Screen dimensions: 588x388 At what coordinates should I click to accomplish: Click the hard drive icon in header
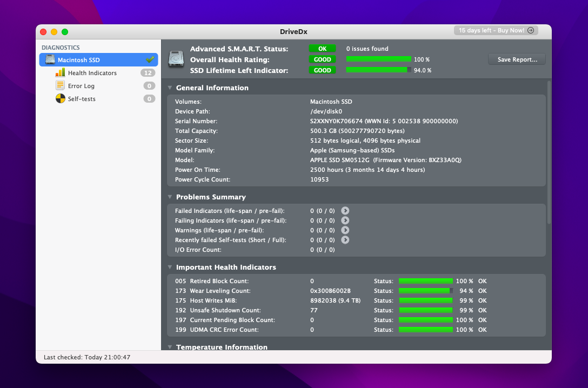(176, 59)
